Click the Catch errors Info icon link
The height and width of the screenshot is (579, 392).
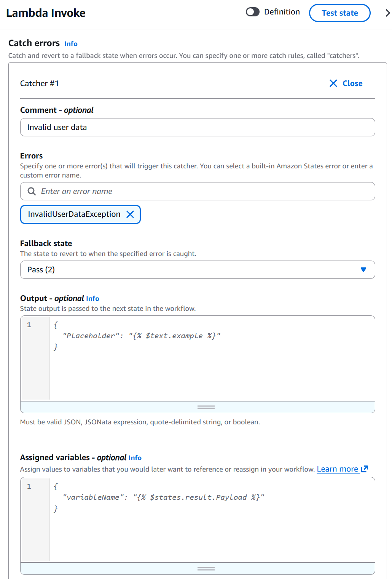(71, 44)
